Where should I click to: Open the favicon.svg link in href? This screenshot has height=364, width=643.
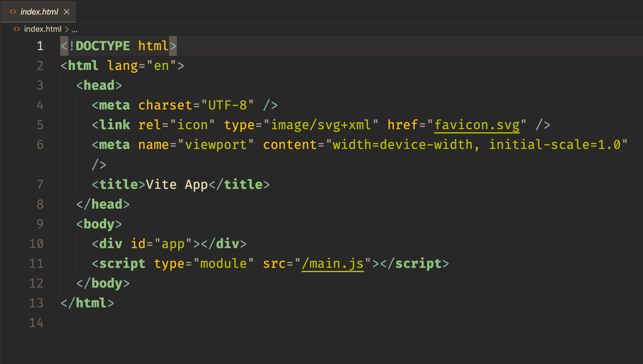(477, 125)
